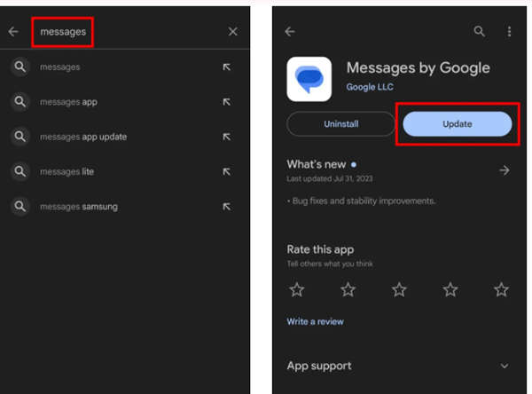Clear the search field with the X icon

point(232,32)
